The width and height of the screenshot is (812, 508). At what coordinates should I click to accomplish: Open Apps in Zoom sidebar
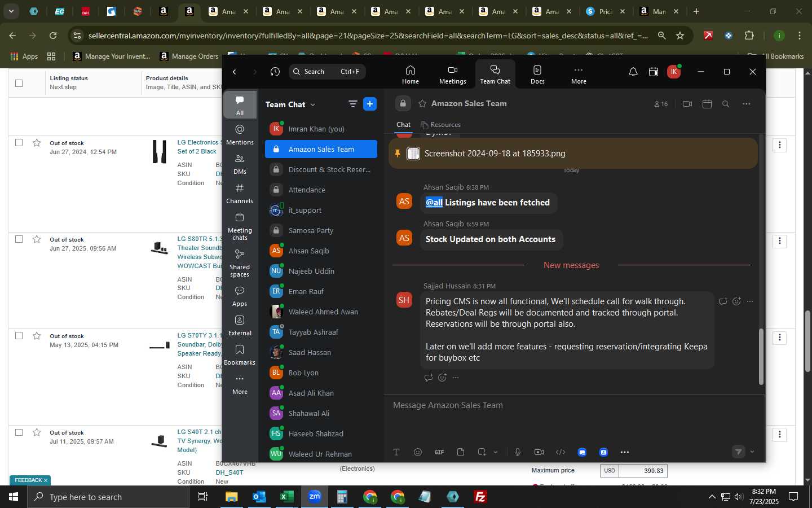click(240, 296)
